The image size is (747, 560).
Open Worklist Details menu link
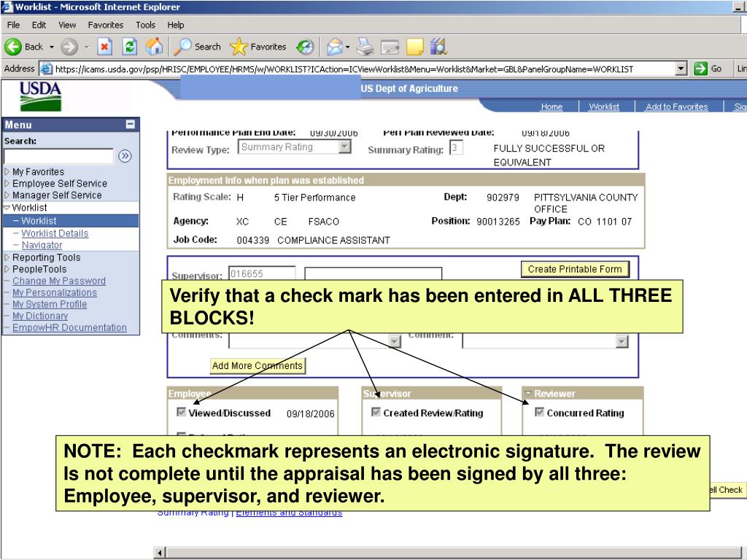(x=55, y=233)
